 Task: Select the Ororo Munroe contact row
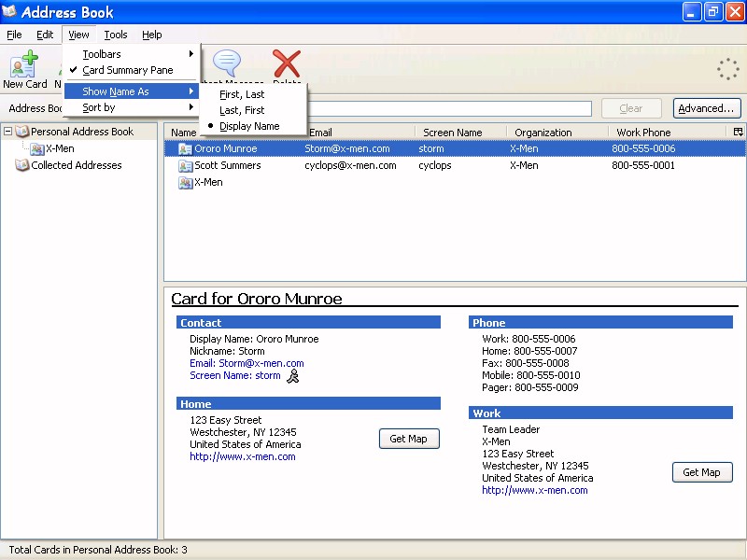(455, 148)
